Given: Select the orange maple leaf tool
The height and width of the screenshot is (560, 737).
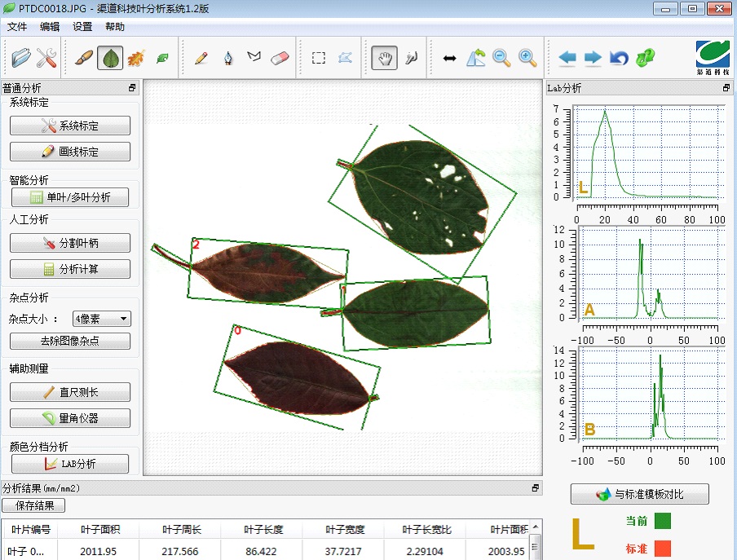Looking at the screenshot, I should coord(136,58).
